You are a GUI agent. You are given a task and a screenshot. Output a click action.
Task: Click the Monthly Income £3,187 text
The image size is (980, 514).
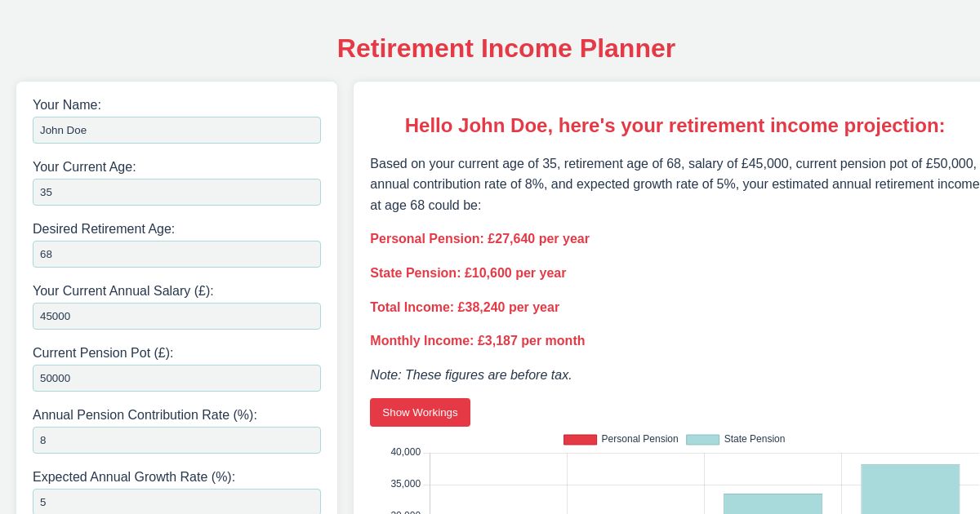(x=478, y=340)
